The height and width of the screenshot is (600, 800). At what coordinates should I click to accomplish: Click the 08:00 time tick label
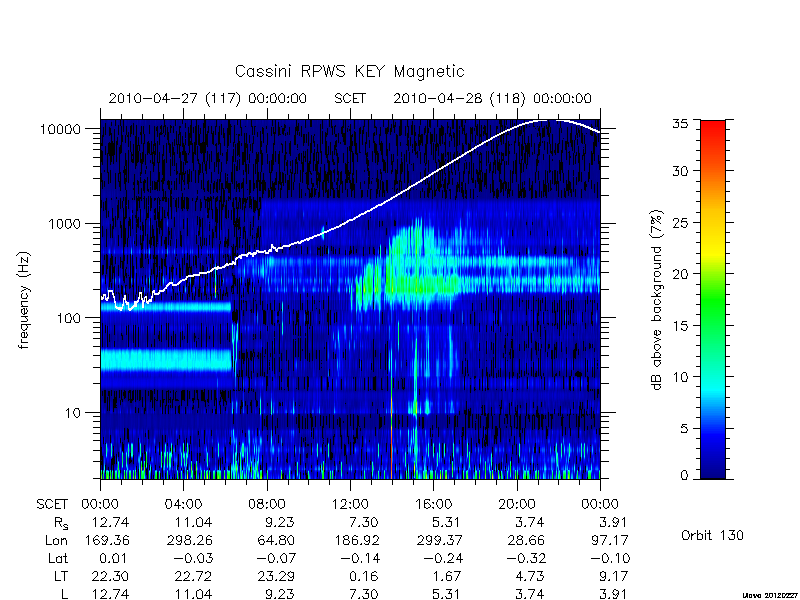coord(267,504)
